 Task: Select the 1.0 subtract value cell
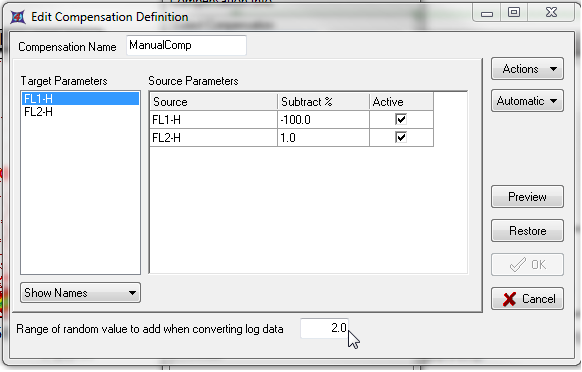(323, 138)
